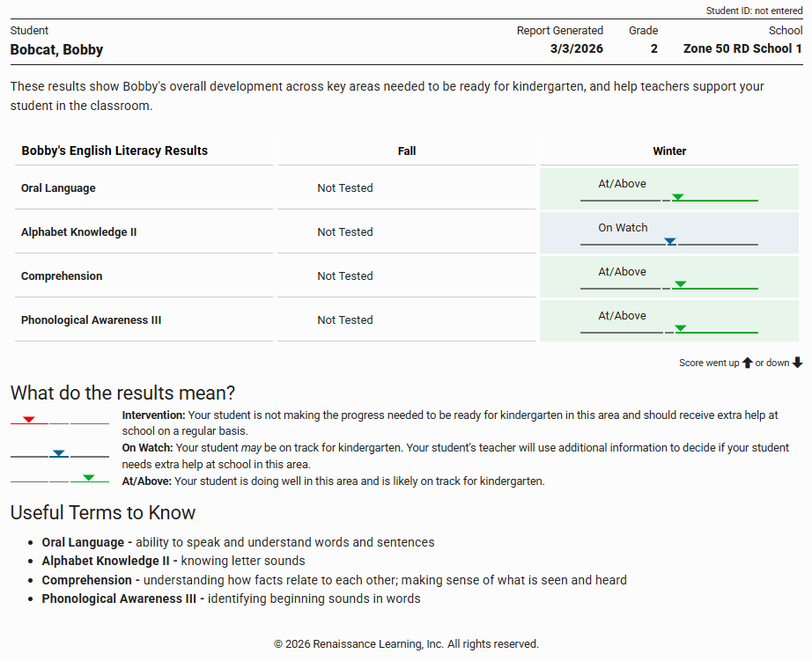
Task: Click the Fall column header
Action: pyautogui.click(x=406, y=151)
